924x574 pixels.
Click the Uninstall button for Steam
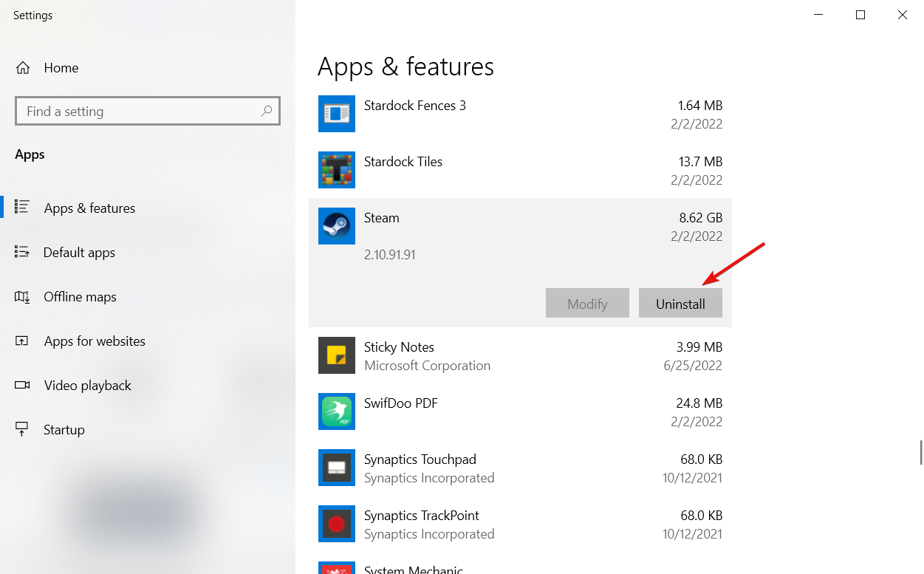pyautogui.click(x=680, y=304)
